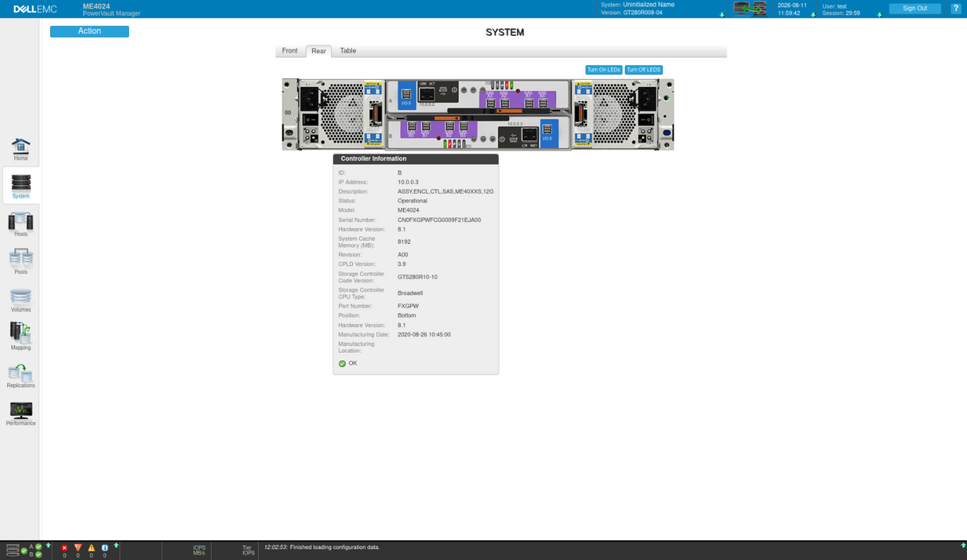
Task: Open the Home section in sidebar
Action: tap(21, 149)
